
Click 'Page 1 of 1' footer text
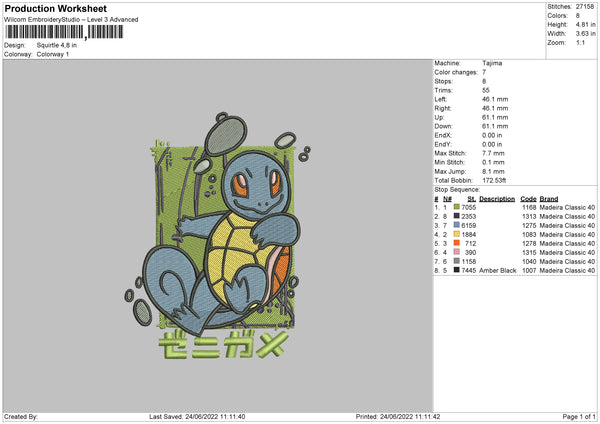tap(579, 416)
